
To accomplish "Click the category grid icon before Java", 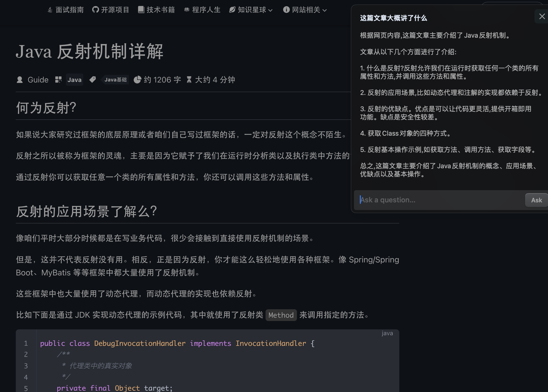I will [58, 80].
